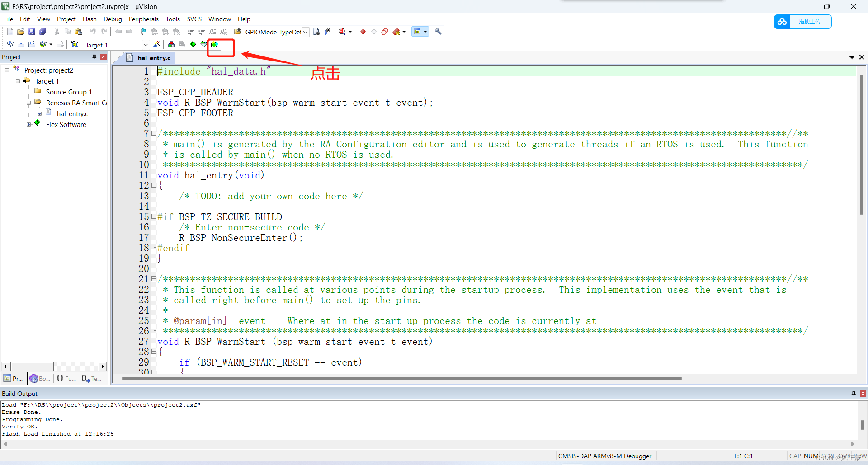Download code to flash (LOAD icon)

click(x=75, y=44)
